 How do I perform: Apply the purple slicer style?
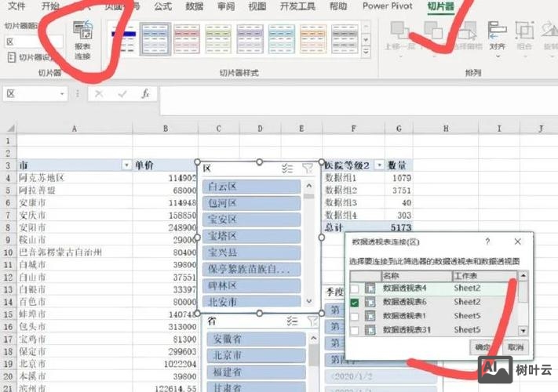(x=250, y=39)
